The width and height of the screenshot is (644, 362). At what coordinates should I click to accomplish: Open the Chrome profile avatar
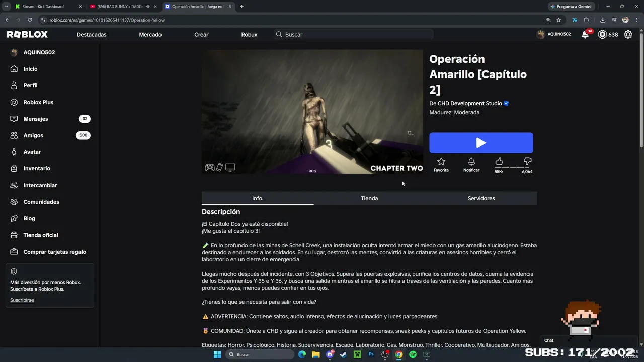coord(625,20)
